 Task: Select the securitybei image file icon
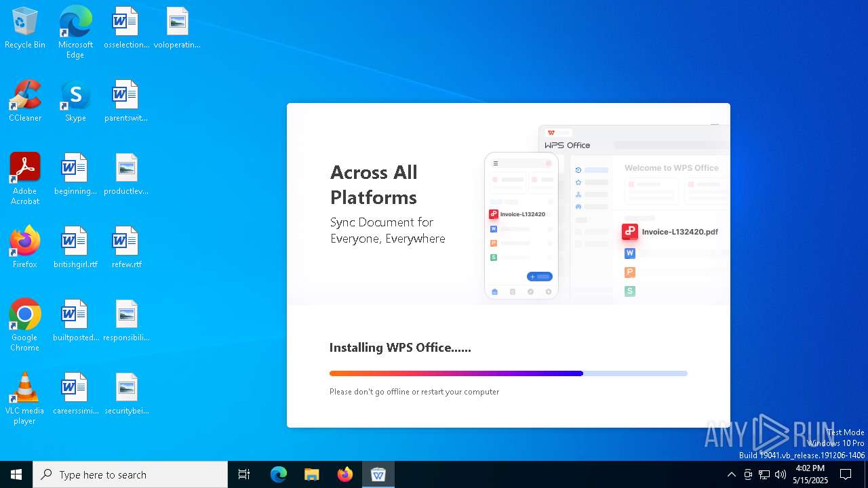[126, 393]
